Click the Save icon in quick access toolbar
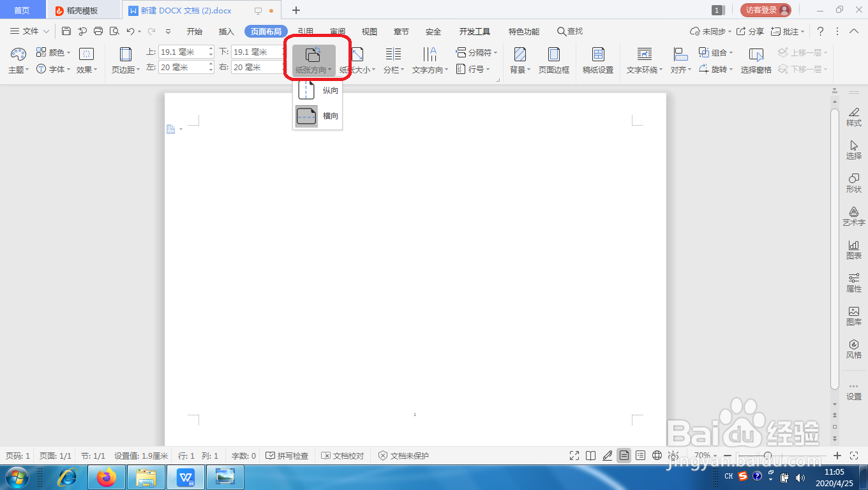 pos(66,31)
